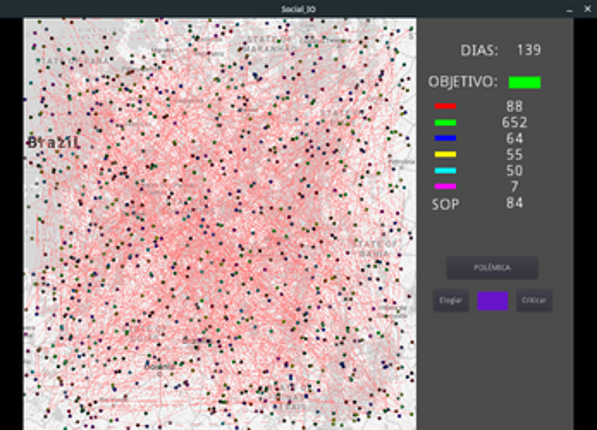Click the SOP value 84
Viewport: 597px width, 430px height.
(x=514, y=203)
